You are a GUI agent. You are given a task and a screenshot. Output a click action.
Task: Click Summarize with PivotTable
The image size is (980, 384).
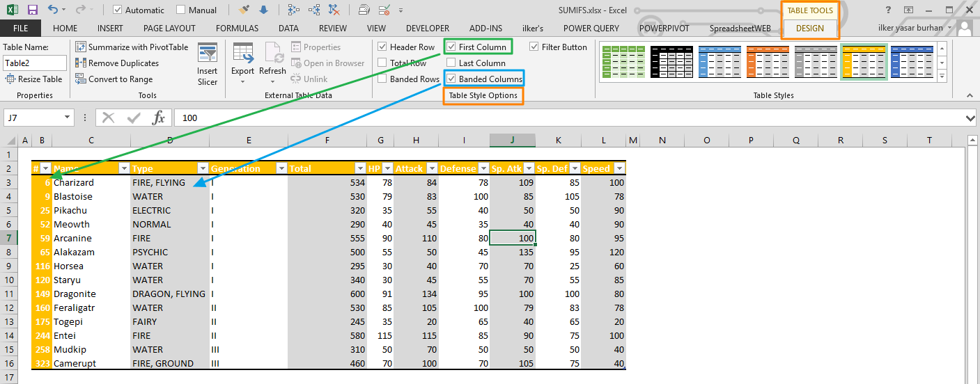click(132, 47)
